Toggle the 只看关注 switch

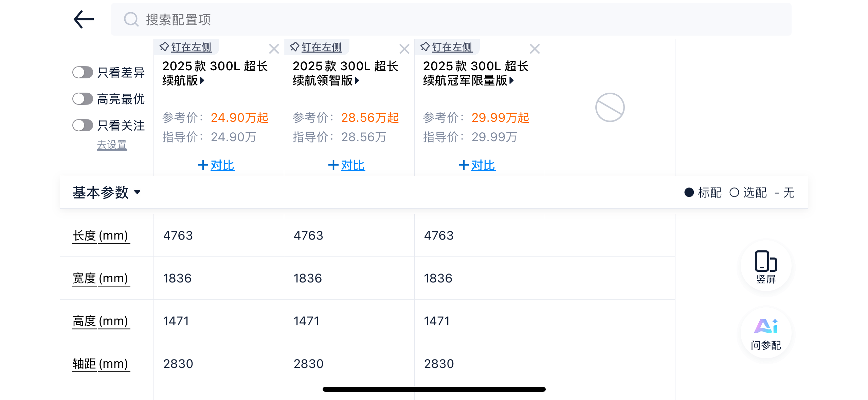[83, 126]
